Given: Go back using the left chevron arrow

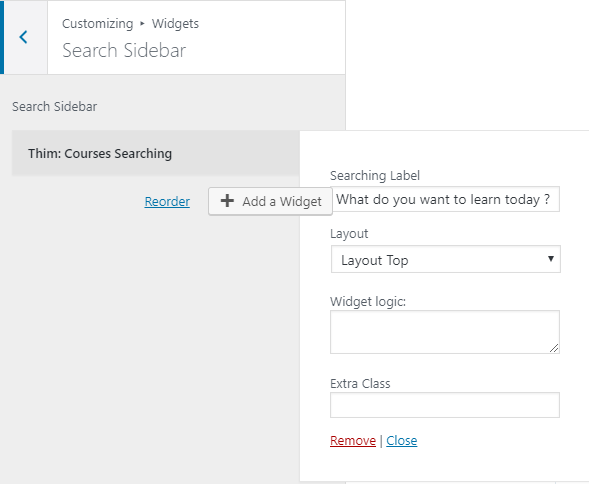Looking at the screenshot, I should tap(23, 37).
